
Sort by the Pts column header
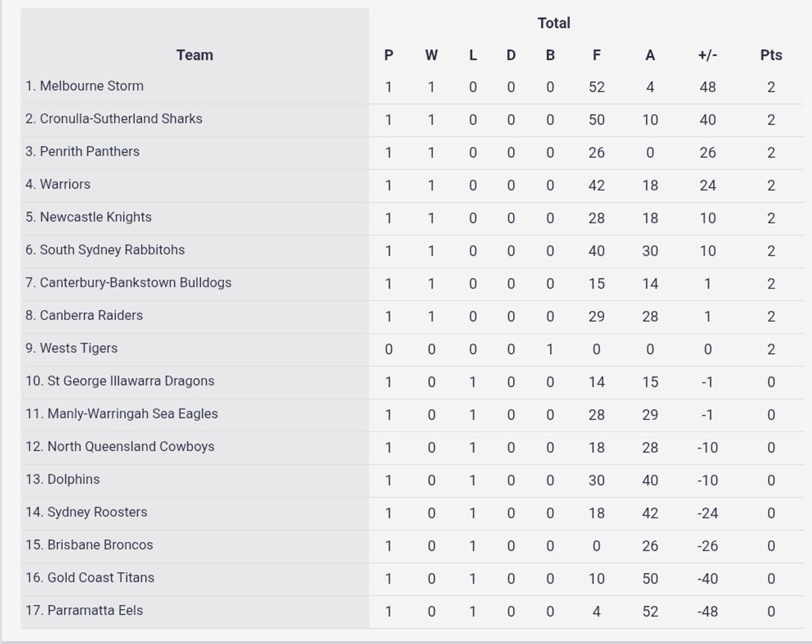tap(771, 55)
